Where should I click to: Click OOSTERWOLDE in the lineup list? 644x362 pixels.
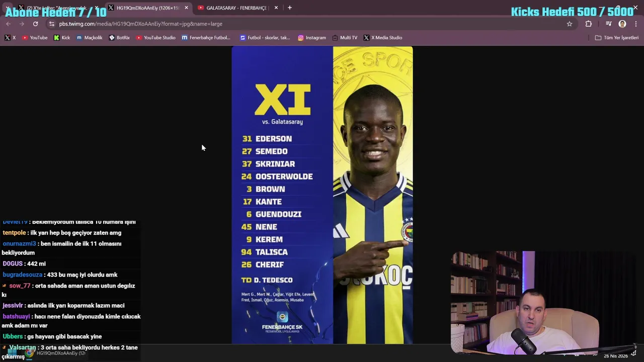[x=284, y=176]
